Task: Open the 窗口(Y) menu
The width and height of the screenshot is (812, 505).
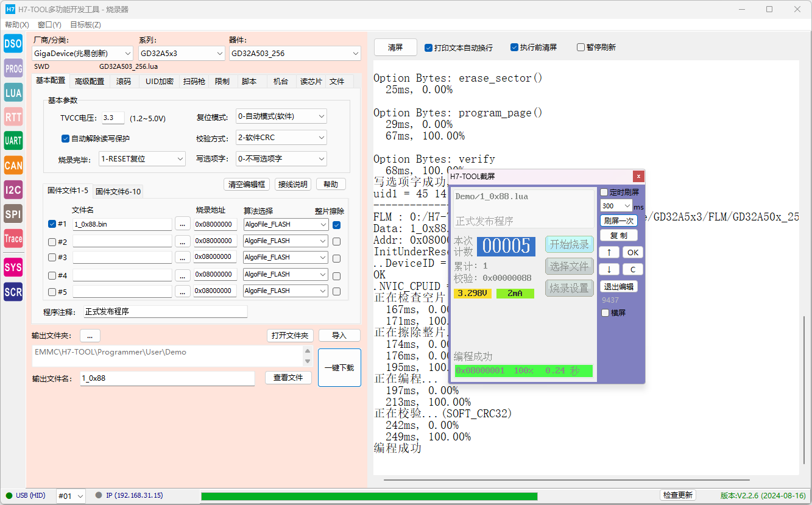Action: (49, 25)
